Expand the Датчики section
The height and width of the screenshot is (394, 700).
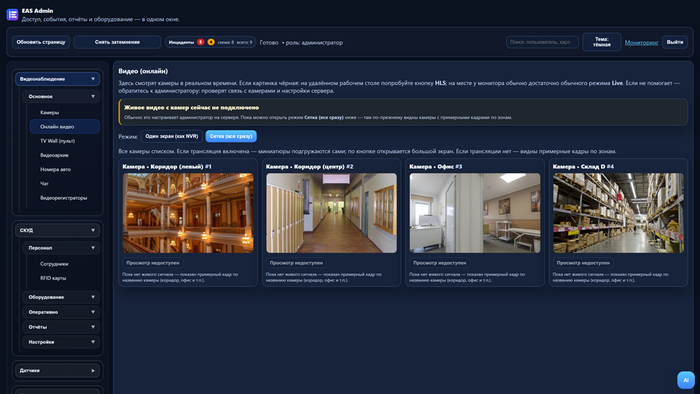pos(58,370)
